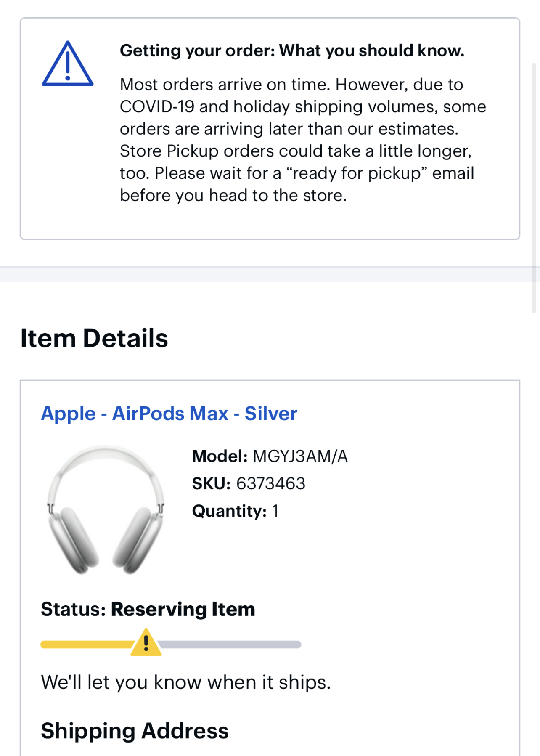This screenshot has width=540, height=756.
Task: Click the "Status: Reserving Item" text
Action: click(x=148, y=609)
